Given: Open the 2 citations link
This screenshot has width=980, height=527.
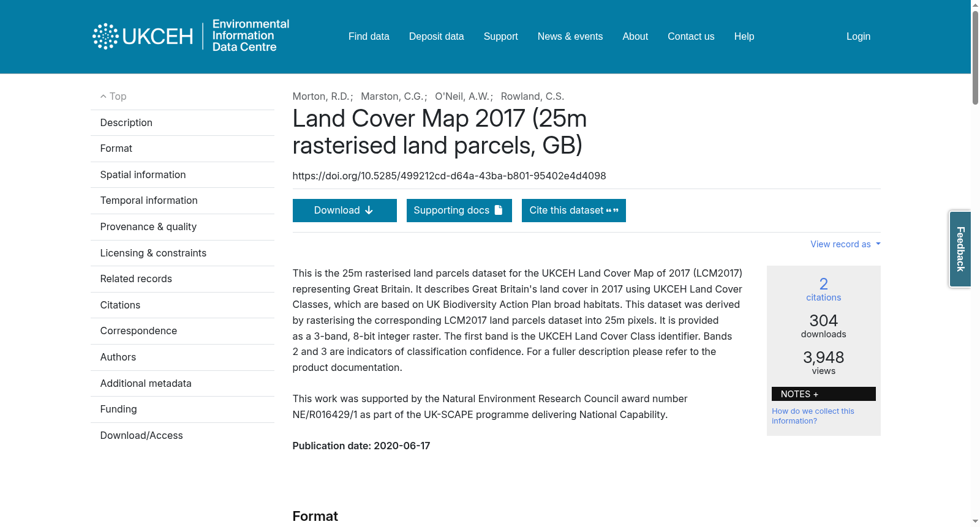Looking at the screenshot, I should pos(823,289).
